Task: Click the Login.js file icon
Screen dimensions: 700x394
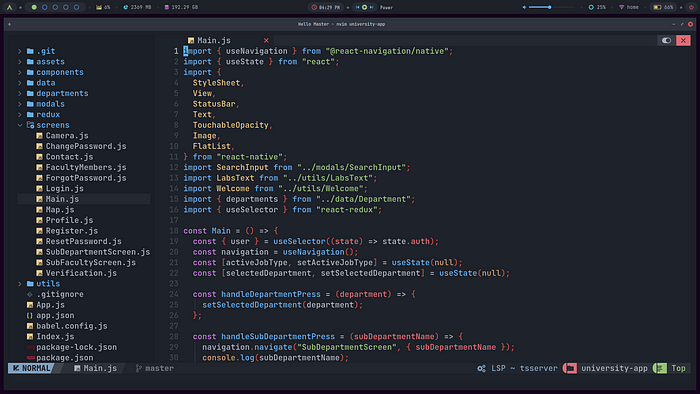Action: pyautogui.click(x=39, y=189)
